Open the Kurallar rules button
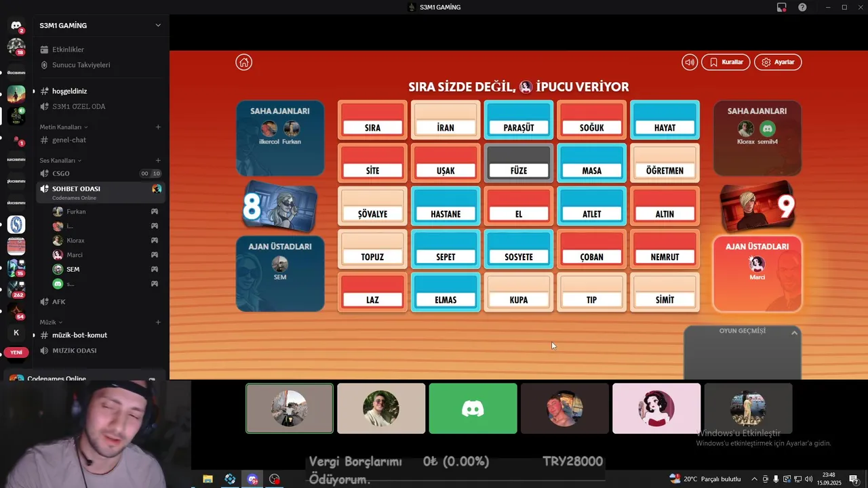This screenshot has width=868, height=488. click(726, 62)
